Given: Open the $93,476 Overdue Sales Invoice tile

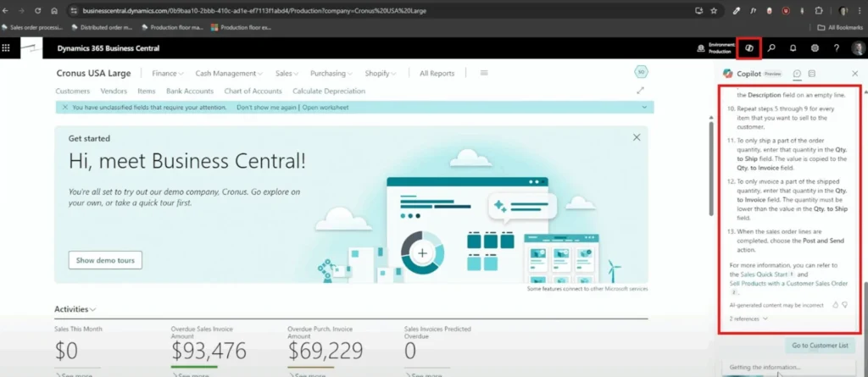Looking at the screenshot, I should click(209, 351).
